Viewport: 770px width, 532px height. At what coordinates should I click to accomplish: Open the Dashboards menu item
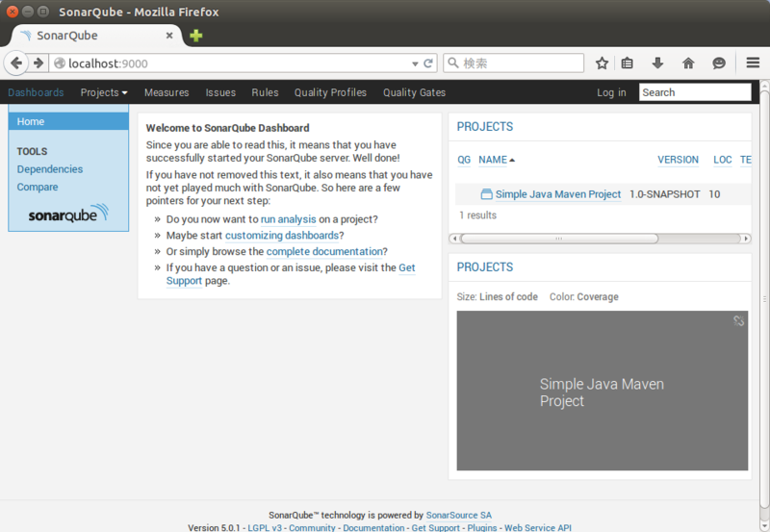coord(36,92)
